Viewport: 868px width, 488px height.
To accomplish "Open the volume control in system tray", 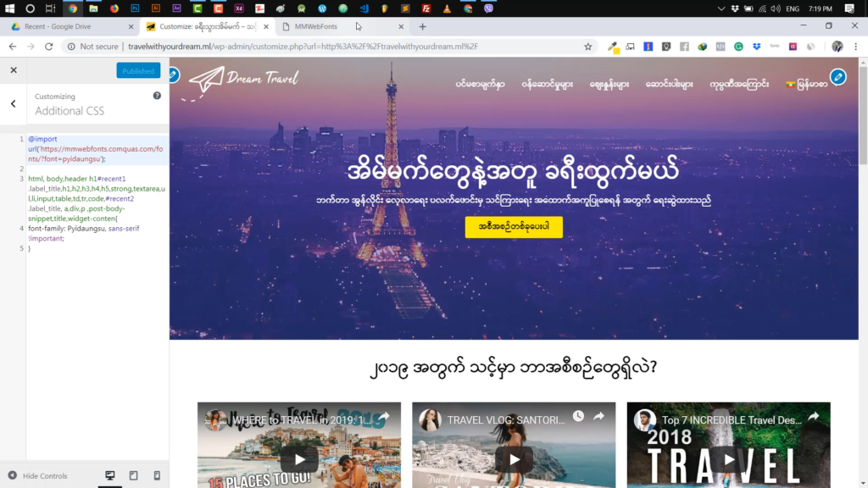I will [x=776, y=8].
